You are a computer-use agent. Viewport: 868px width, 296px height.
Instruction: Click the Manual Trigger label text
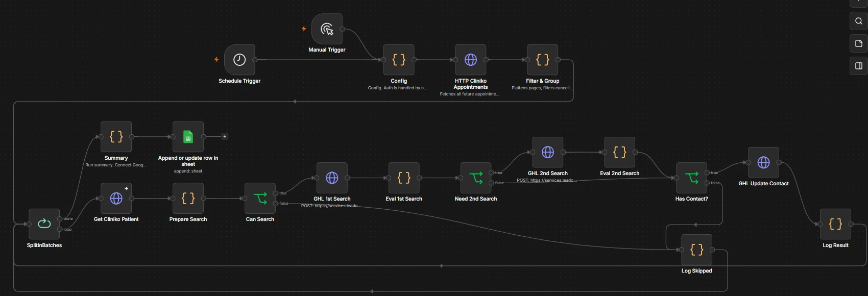[327, 50]
